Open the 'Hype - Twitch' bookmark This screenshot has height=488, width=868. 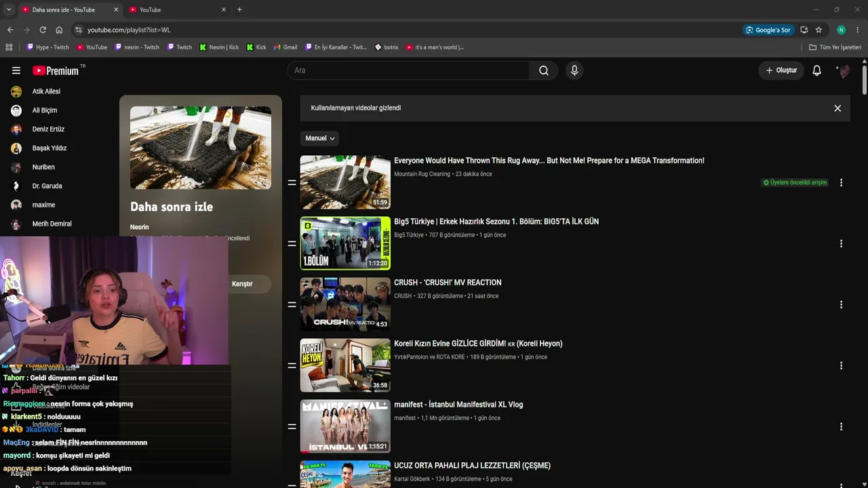(x=47, y=47)
